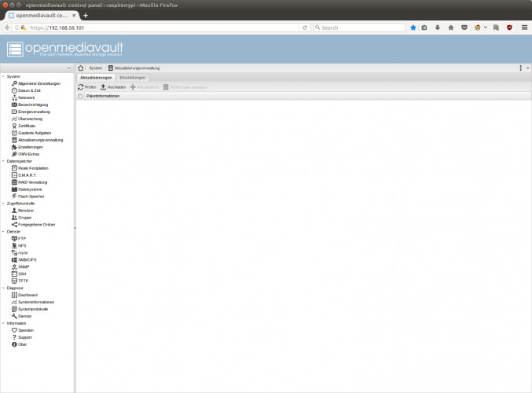532x393 pixels.
Task: Open Gruppe management page
Action: click(x=22, y=218)
